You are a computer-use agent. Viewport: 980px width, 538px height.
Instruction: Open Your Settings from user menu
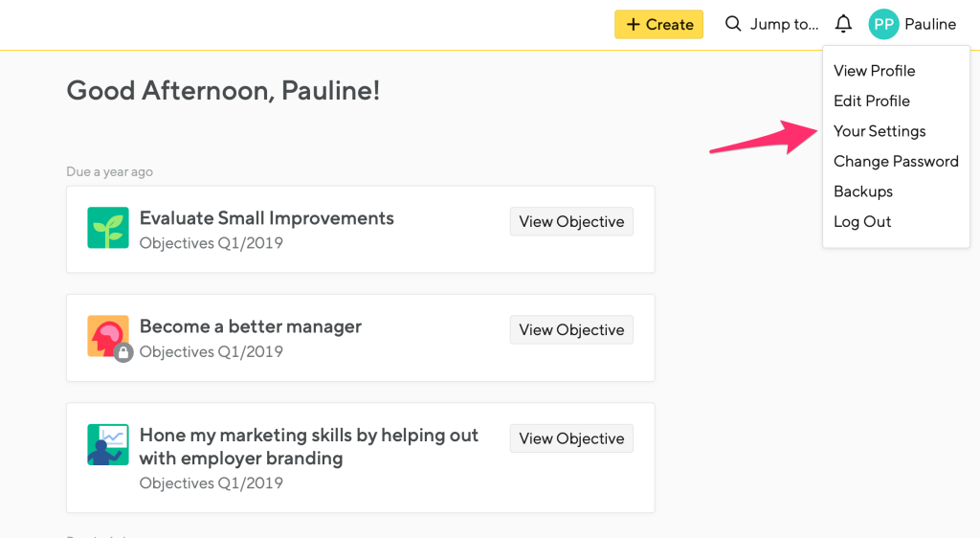[x=880, y=131]
